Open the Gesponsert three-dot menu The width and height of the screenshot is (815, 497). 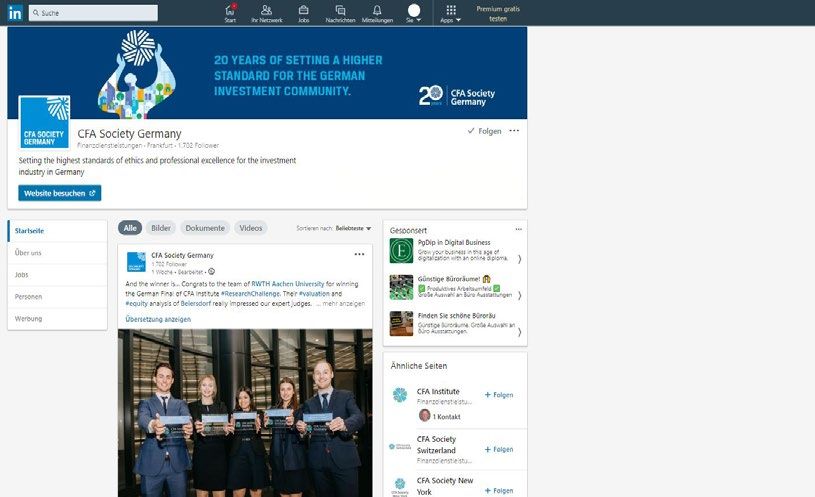518,229
